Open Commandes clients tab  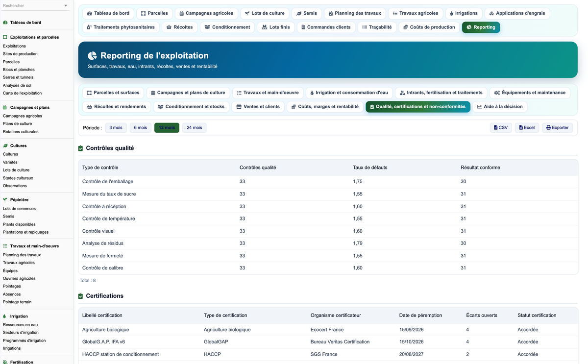click(x=326, y=27)
